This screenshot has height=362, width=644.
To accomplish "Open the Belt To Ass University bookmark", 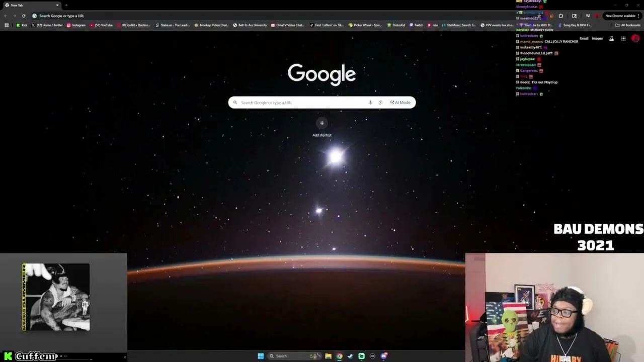I will click(x=250, y=25).
